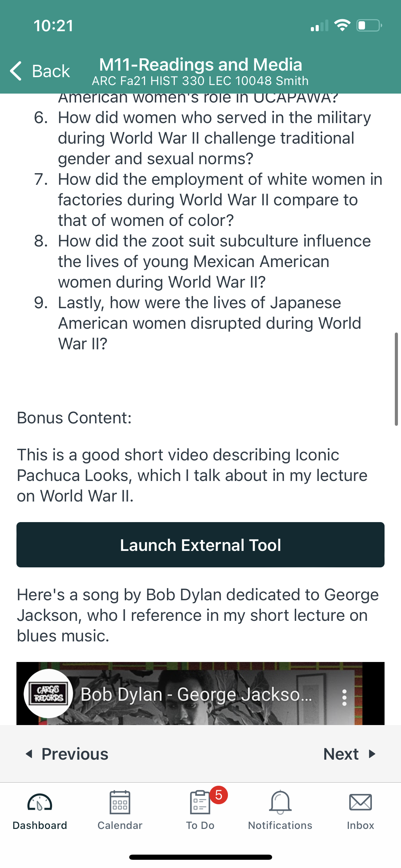Image resolution: width=401 pixels, height=868 pixels.
Task: Select the Calendar tab label
Action: (x=120, y=825)
